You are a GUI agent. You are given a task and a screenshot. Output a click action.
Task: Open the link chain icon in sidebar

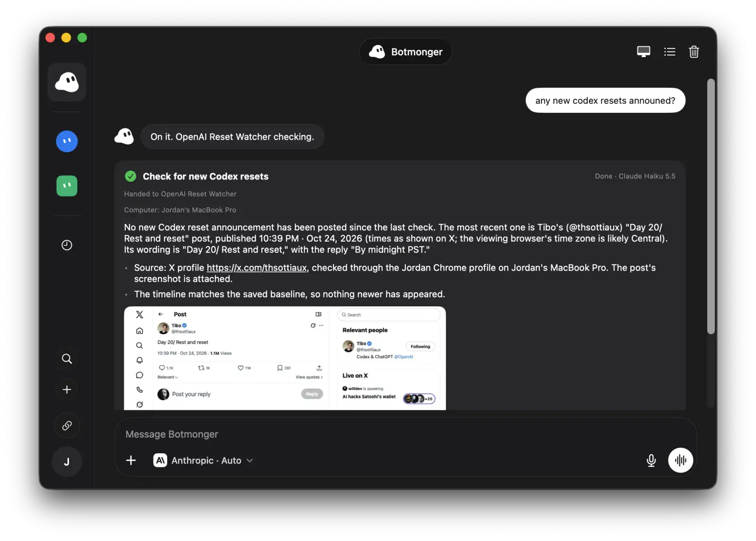(x=67, y=425)
